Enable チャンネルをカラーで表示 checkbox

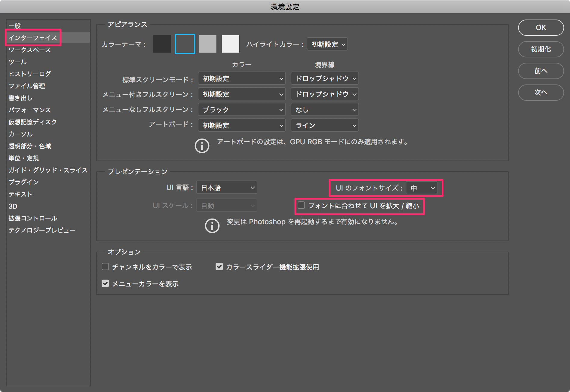(x=105, y=267)
